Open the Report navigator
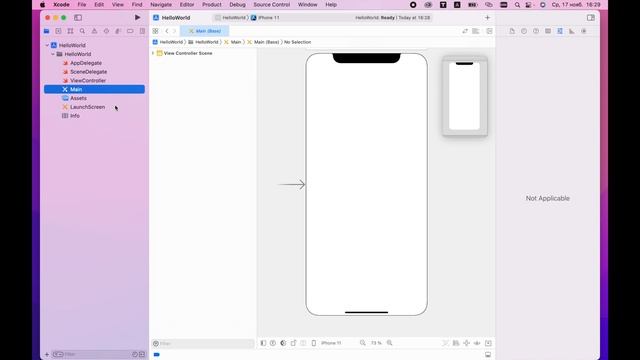The image size is (640, 360). [x=142, y=31]
